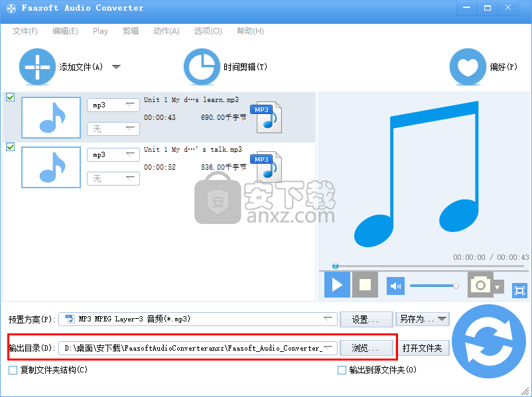
Task: Open the 选项(O) menu
Action: pos(208,31)
